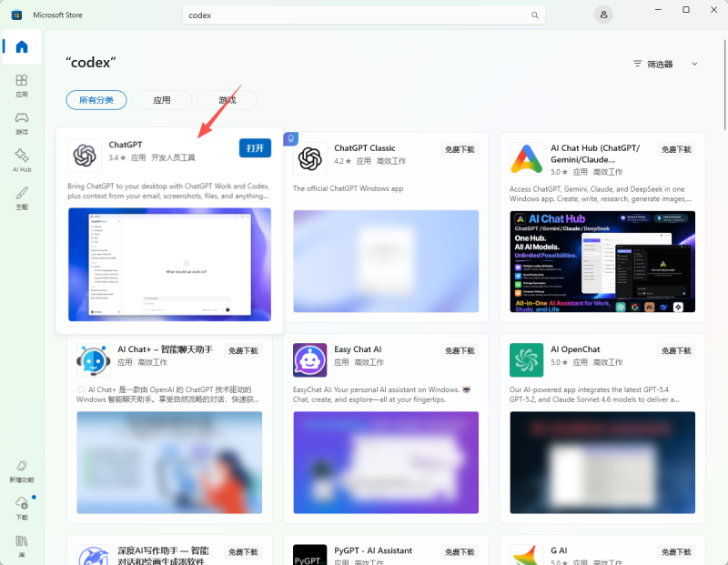Download G AI via 免费下载
Viewport: 728px width, 565px height.
click(x=676, y=552)
